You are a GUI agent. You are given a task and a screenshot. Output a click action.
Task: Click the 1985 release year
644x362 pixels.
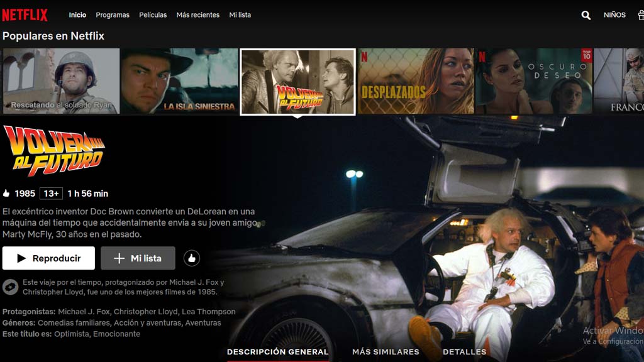[25, 194]
